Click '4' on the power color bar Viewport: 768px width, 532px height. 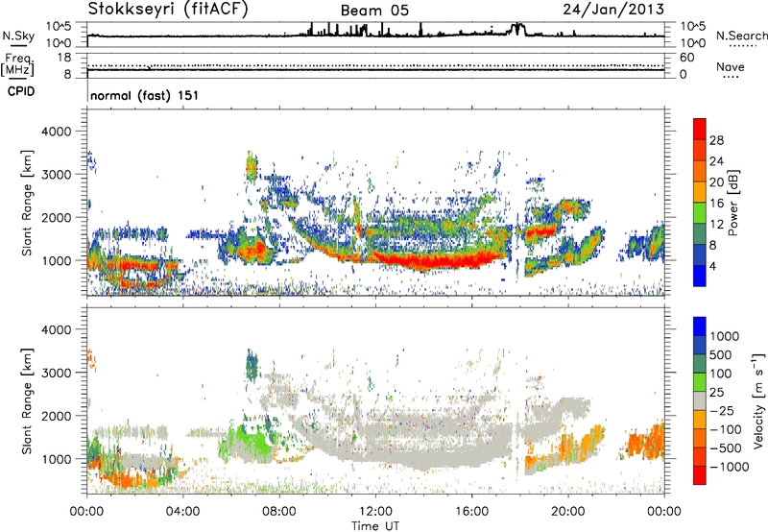(712, 266)
